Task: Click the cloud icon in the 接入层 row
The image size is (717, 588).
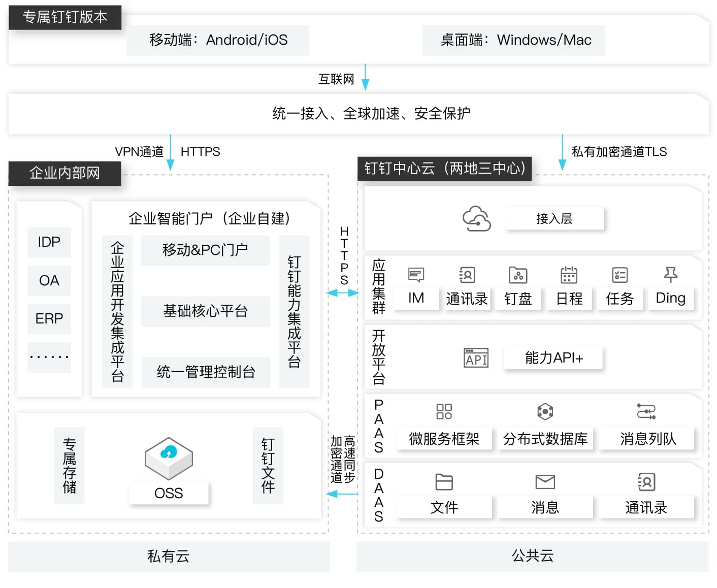Action: (476, 218)
